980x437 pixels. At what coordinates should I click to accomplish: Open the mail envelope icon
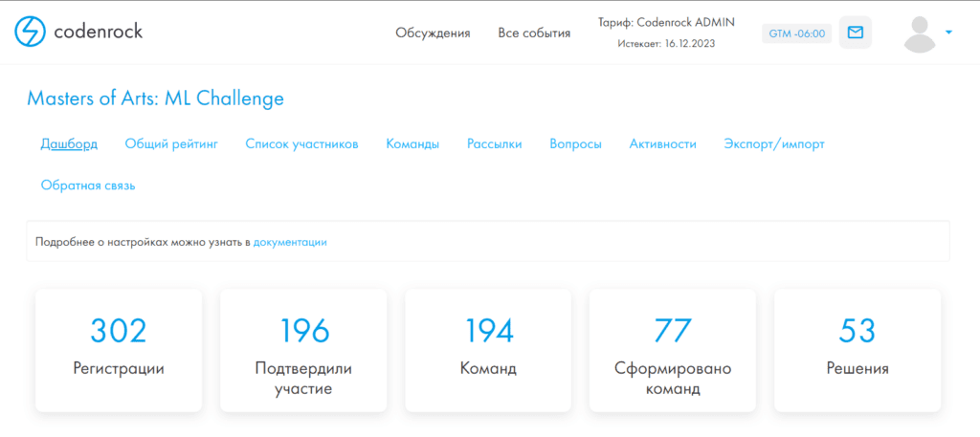855,33
